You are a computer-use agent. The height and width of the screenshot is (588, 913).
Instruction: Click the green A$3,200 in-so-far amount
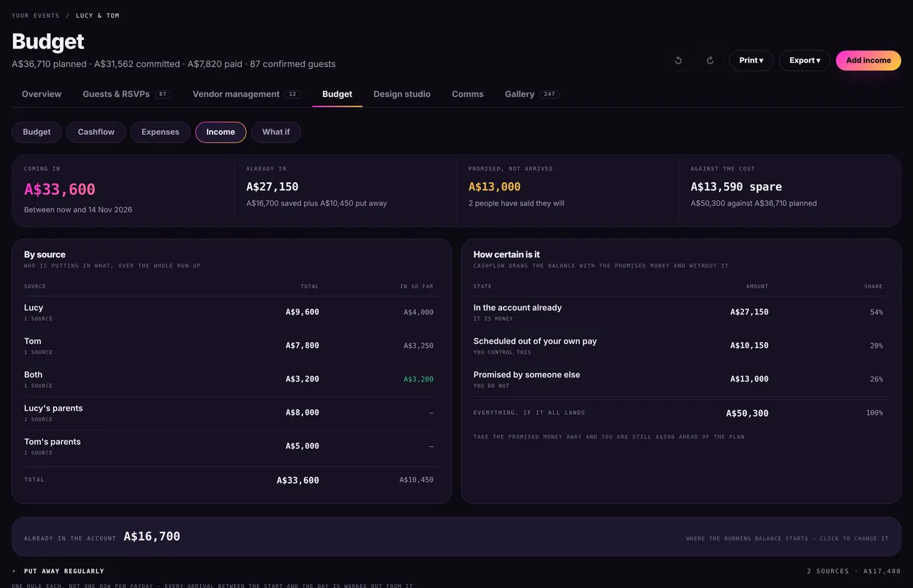pyautogui.click(x=419, y=379)
